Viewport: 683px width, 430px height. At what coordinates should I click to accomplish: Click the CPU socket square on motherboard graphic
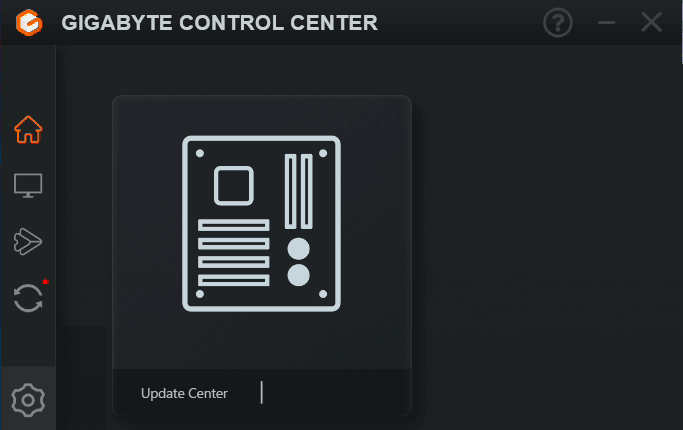coord(234,186)
